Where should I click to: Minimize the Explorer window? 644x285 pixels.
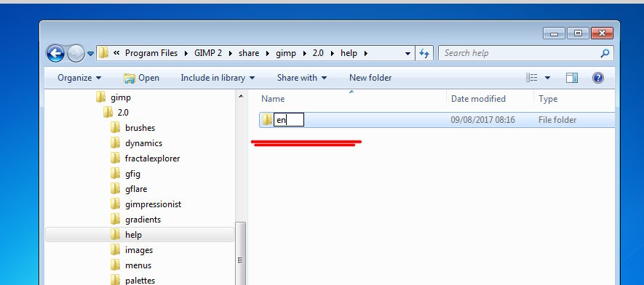point(554,33)
